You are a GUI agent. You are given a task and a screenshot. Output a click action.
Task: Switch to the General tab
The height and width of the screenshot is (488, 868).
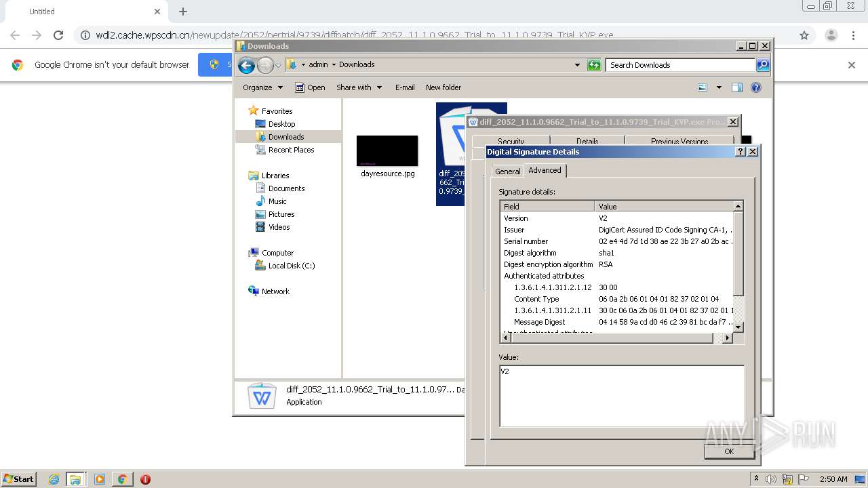[x=508, y=171]
